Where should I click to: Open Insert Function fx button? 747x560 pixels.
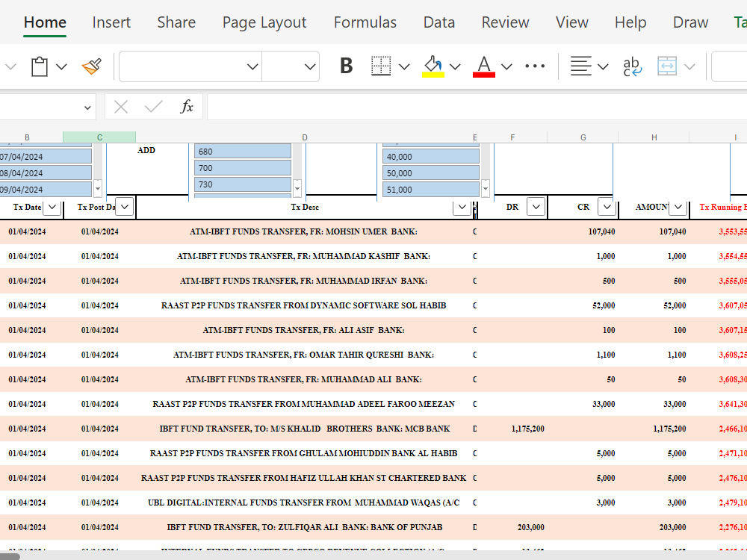click(187, 107)
